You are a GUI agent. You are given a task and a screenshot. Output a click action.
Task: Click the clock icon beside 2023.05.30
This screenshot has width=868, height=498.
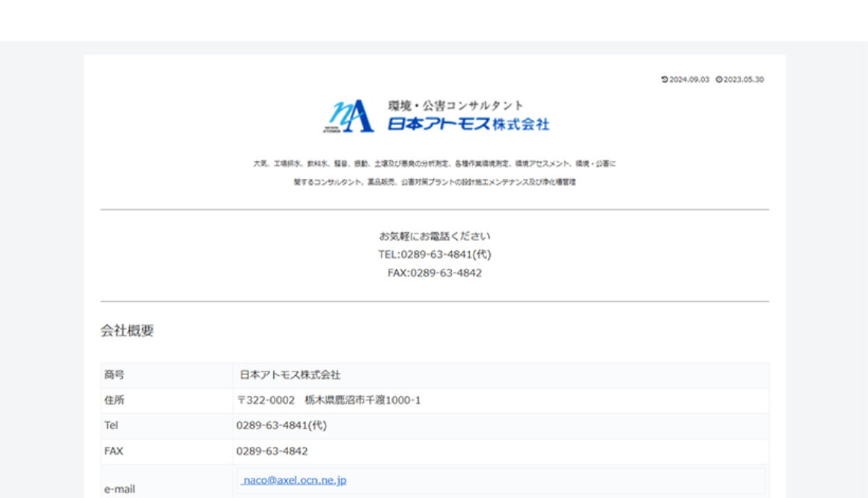coord(718,79)
